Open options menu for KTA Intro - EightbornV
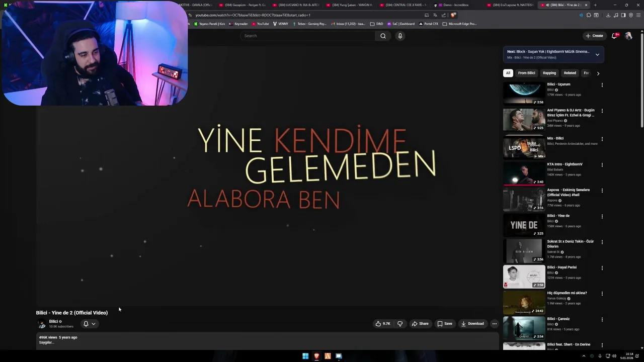The width and height of the screenshot is (644, 362). tap(602, 165)
